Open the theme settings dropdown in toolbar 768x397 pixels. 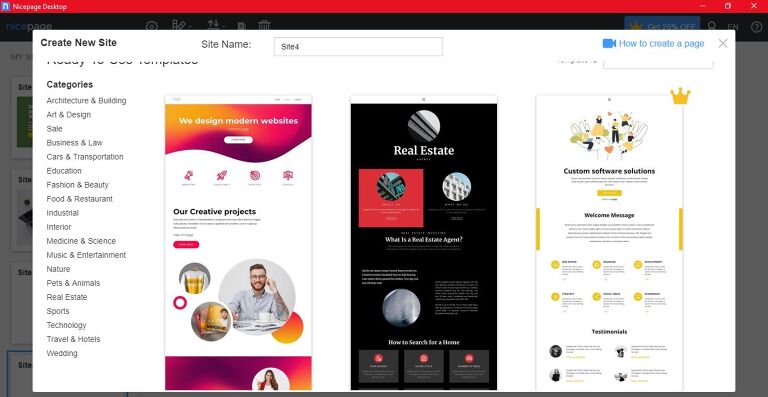pos(181,25)
